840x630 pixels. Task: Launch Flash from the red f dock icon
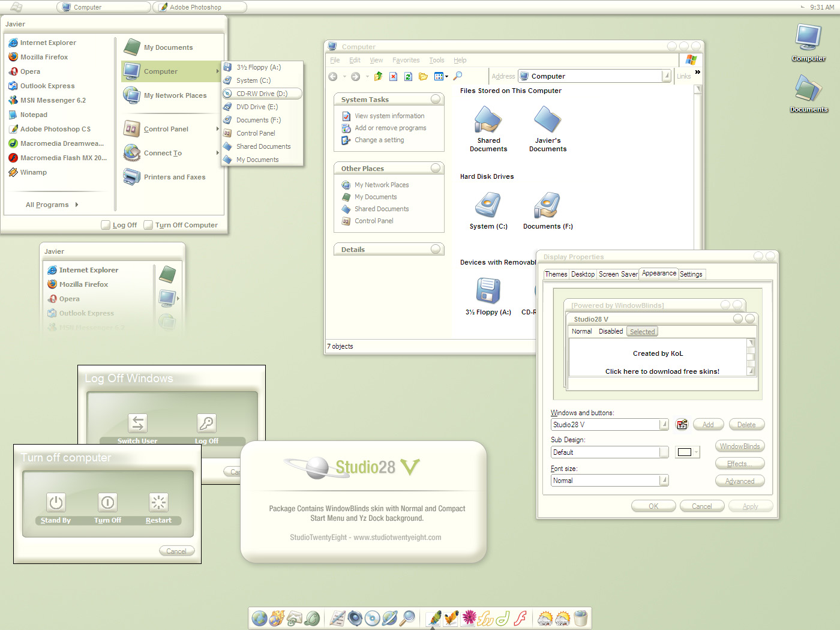[520, 618]
